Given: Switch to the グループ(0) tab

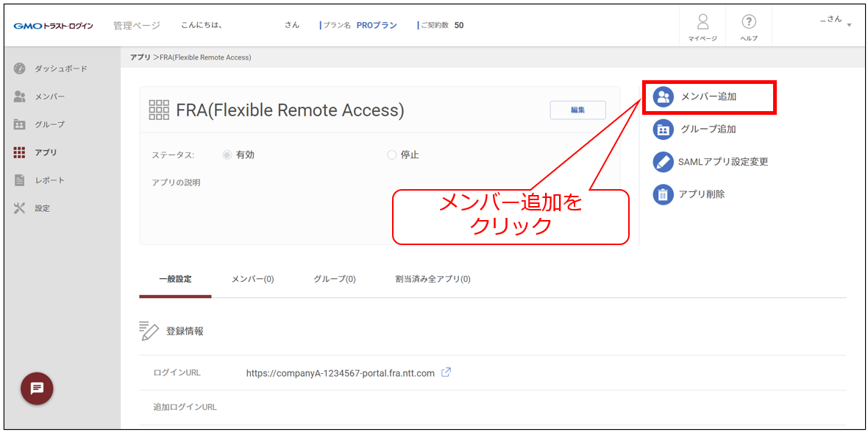Looking at the screenshot, I should tap(335, 279).
